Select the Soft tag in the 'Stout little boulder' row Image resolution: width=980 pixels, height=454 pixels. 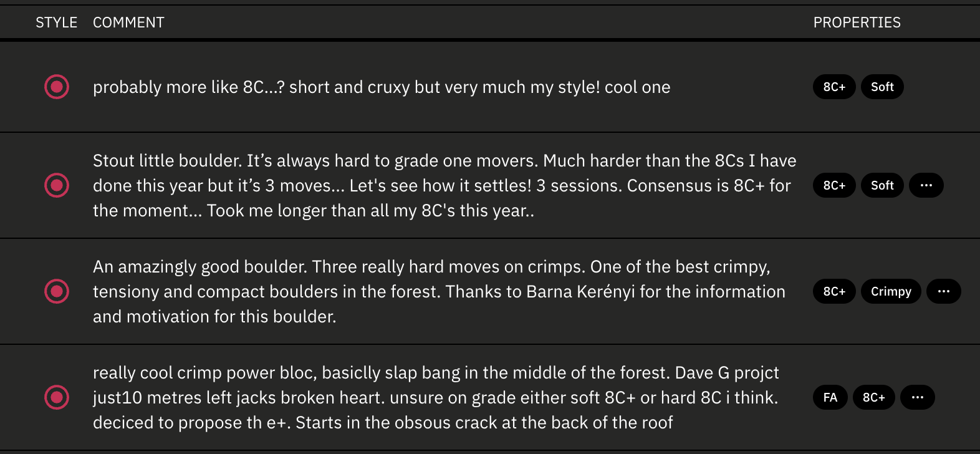tap(882, 185)
